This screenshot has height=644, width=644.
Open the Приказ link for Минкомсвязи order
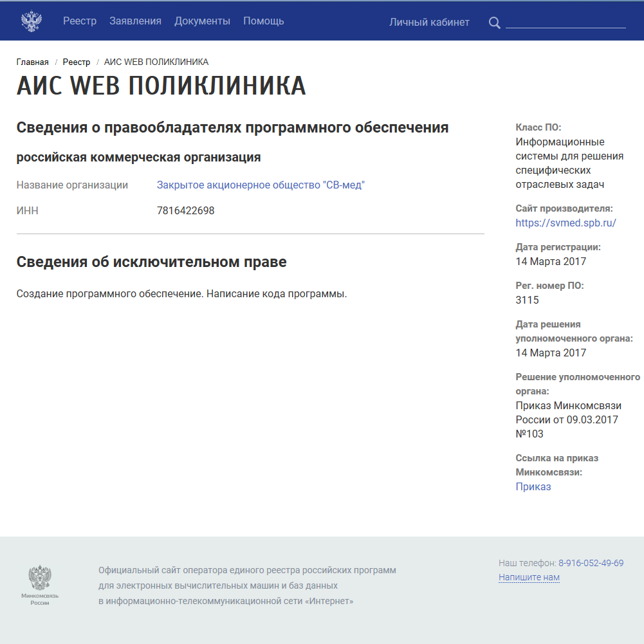tap(533, 486)
